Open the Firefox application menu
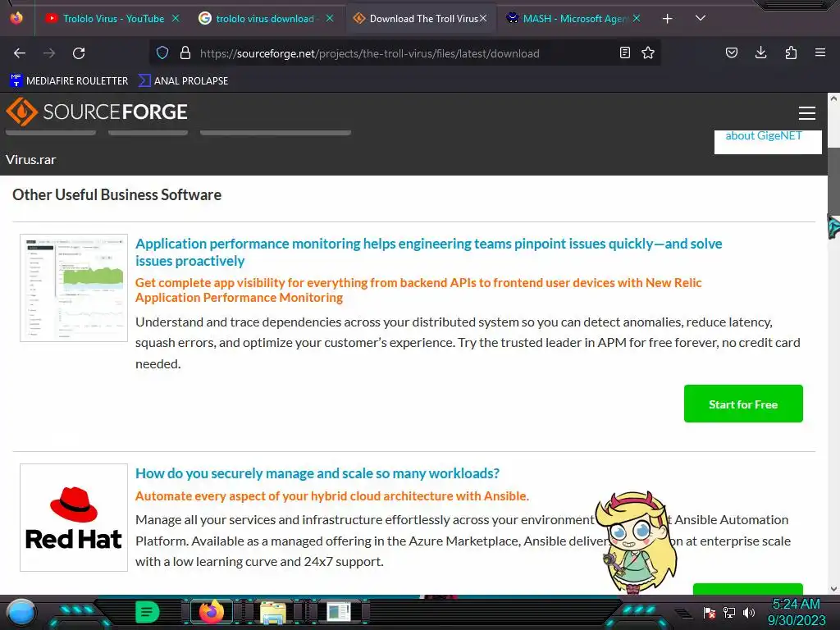 pyautogui.click(x=820, y=52)
